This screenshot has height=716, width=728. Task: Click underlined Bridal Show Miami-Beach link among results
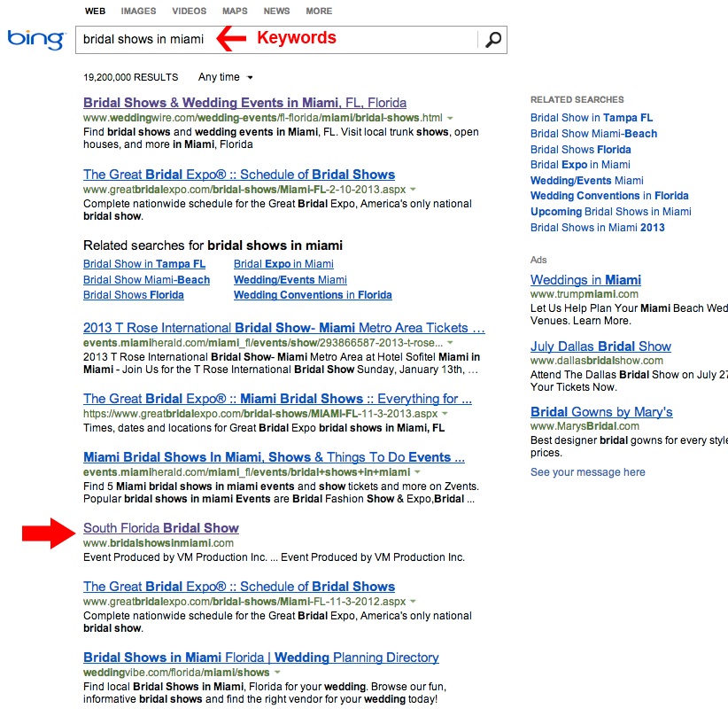click(x=147, y=280)
